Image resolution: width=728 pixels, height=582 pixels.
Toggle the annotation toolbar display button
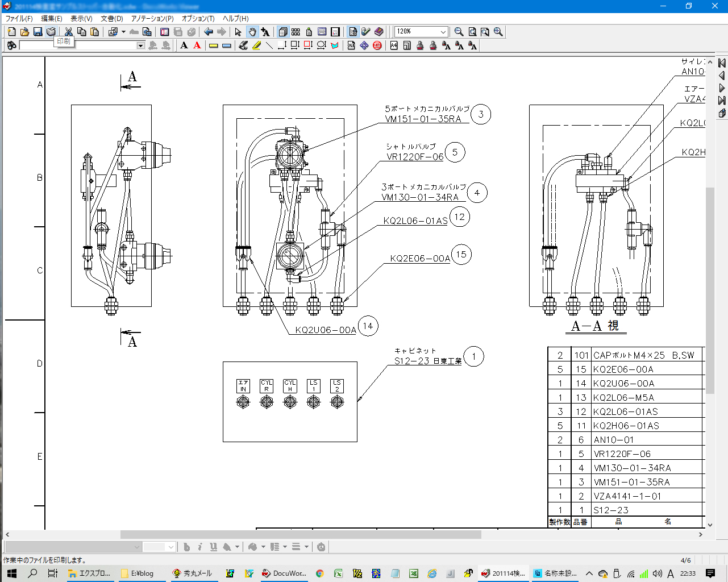[x=353, y=32]
